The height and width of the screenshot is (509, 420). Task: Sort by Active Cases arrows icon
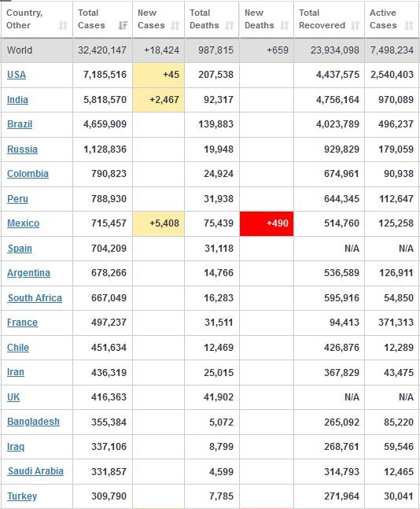409,25
